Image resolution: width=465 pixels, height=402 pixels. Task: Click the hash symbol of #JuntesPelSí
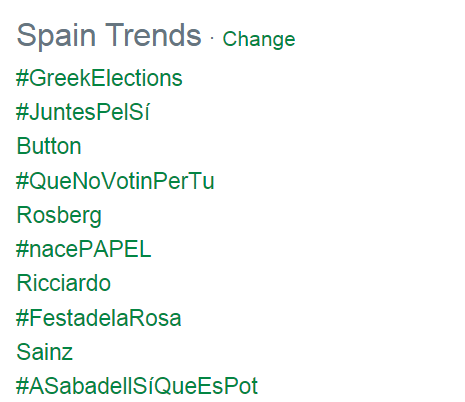click(22, 112)
